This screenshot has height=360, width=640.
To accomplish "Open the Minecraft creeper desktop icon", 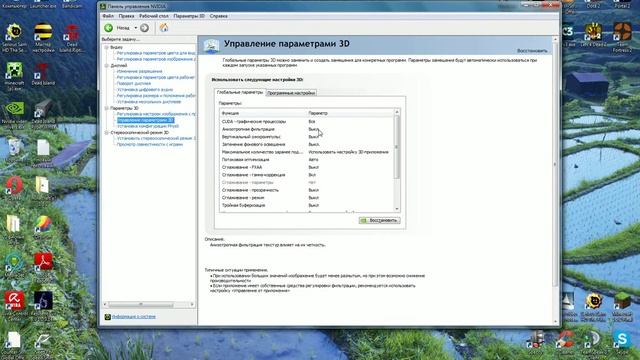I will [x=14, y=71].
